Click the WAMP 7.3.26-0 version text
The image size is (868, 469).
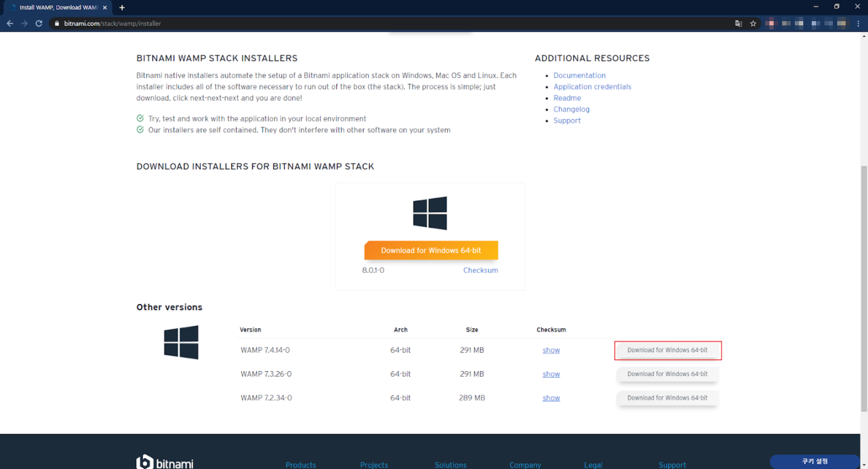point(266,374)
